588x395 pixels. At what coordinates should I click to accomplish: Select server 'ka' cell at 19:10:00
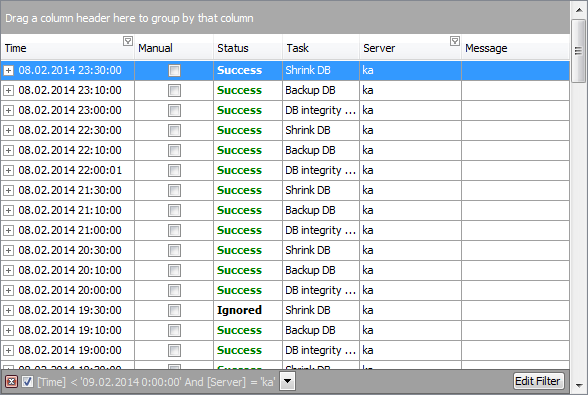[x=410, y=330]
